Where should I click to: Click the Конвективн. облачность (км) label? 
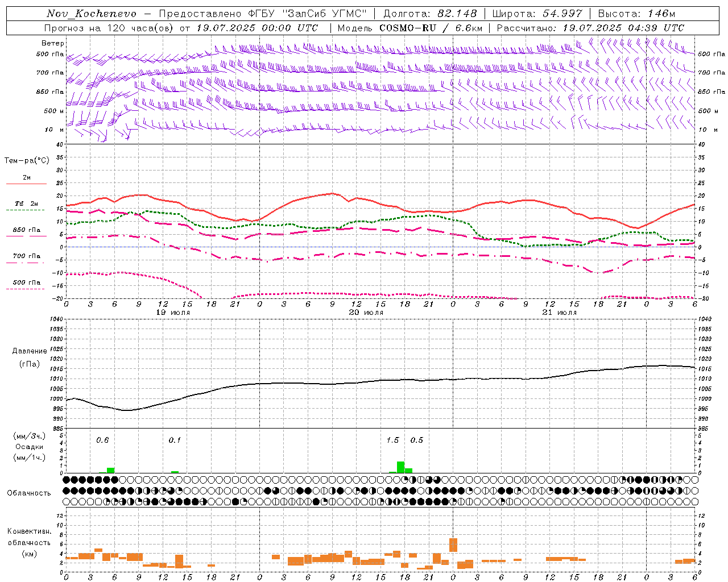tap(30, 542)
